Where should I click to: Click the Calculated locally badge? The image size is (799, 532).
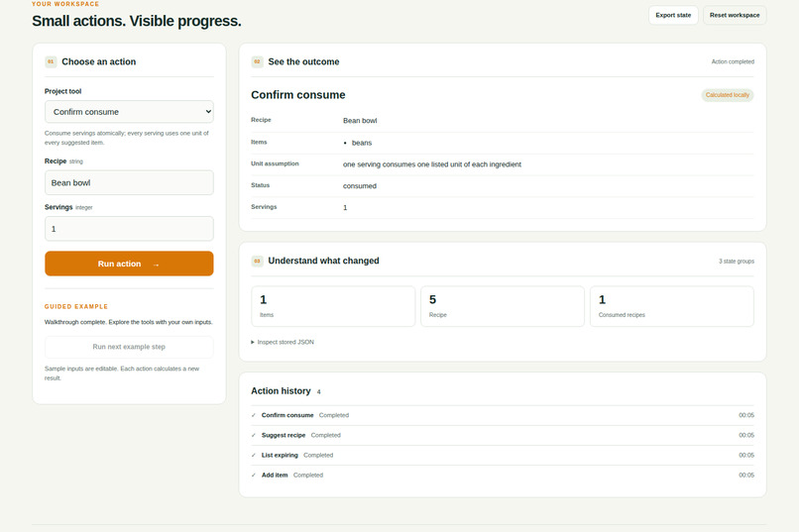tap(728, 95)
